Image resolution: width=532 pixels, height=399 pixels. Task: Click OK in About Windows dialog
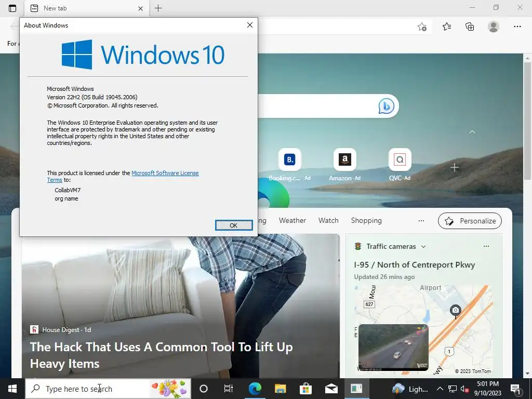coord(234,225)
